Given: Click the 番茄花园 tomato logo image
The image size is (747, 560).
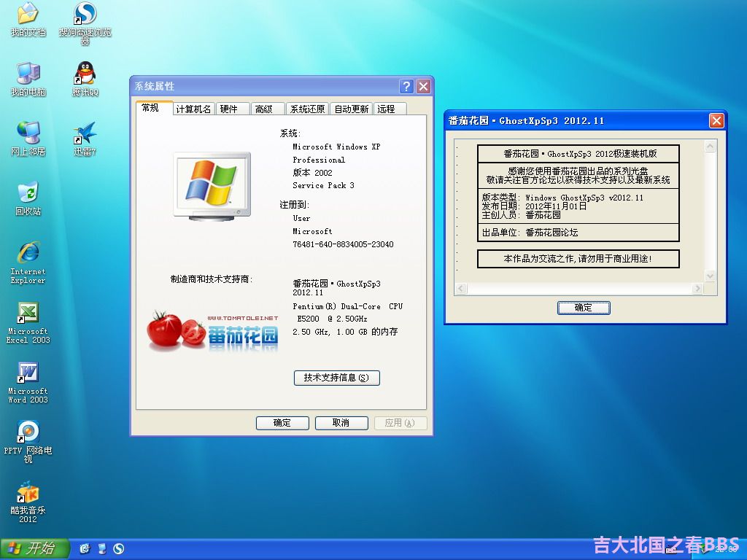Looking at the screenshot, I should click(212, 331).
